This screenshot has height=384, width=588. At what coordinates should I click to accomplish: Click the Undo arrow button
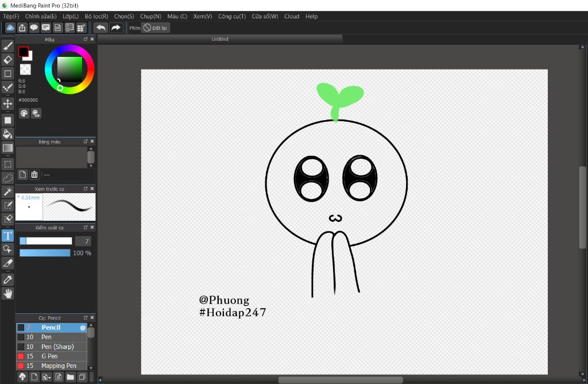point(101,28)
